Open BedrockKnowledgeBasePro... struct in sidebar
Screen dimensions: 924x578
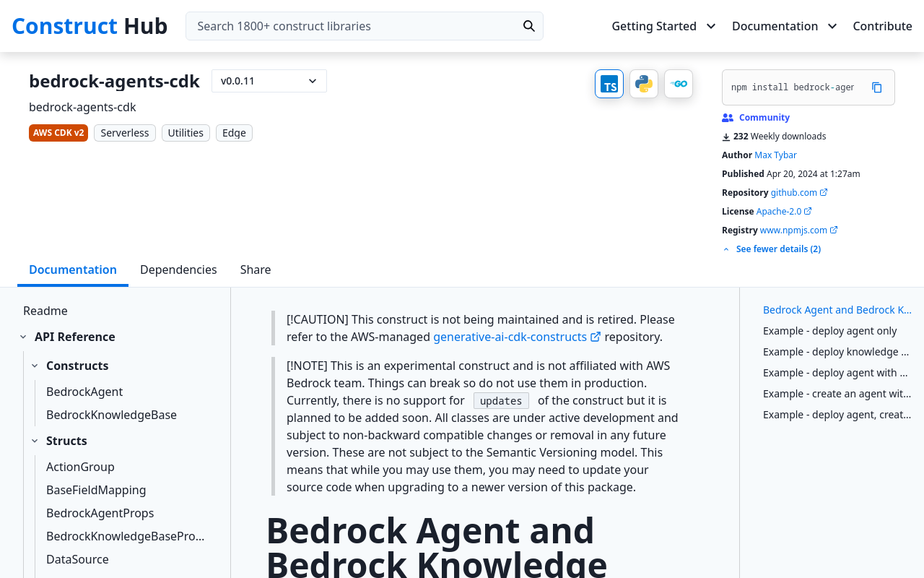(126, 536)
